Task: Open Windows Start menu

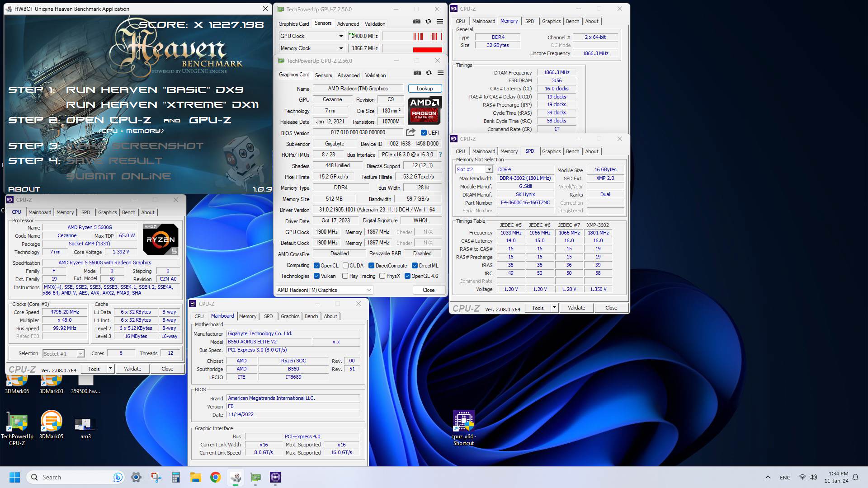Action: (14, 477)
